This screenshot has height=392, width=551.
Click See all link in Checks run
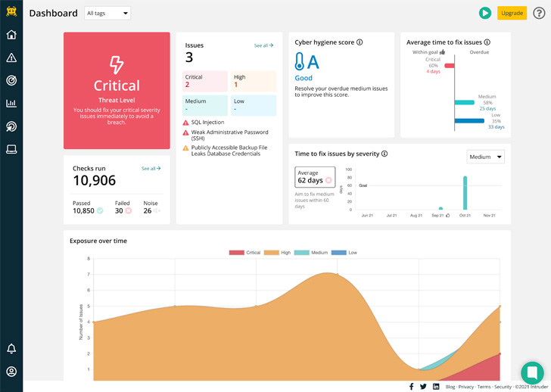[x=151, y=169]
